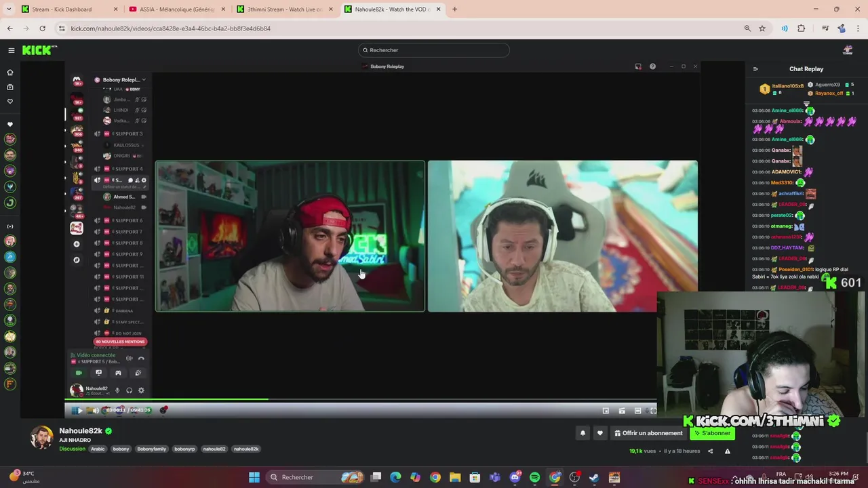Mute the video player volume
The height and width of the screenshot is (488, 868).
click(x=96, y=411)
